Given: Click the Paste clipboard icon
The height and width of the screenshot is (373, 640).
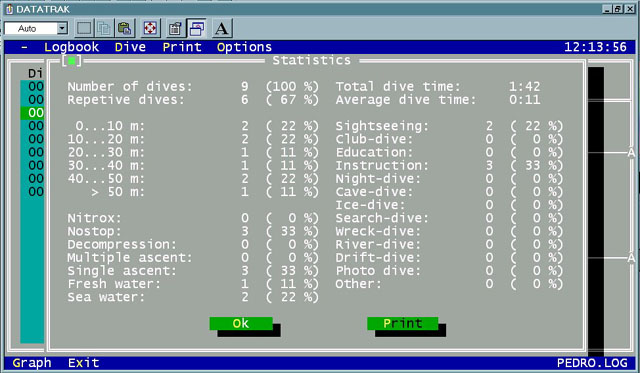Looking at the screenshot, I should [124, 28].
